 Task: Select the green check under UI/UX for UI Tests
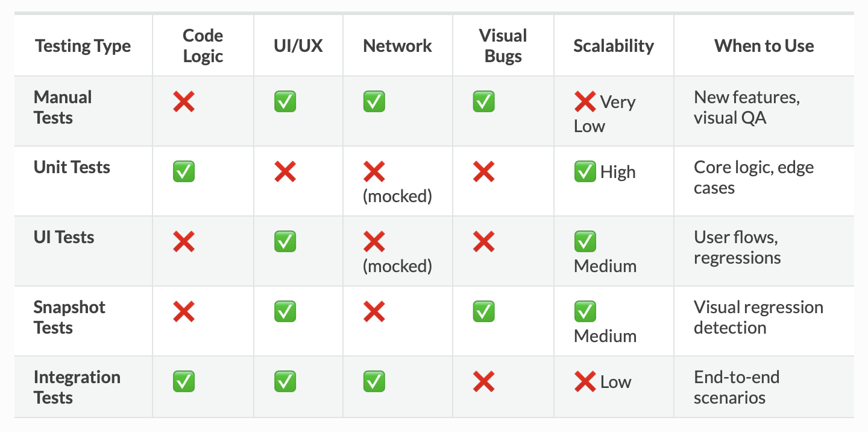(285, 242)
